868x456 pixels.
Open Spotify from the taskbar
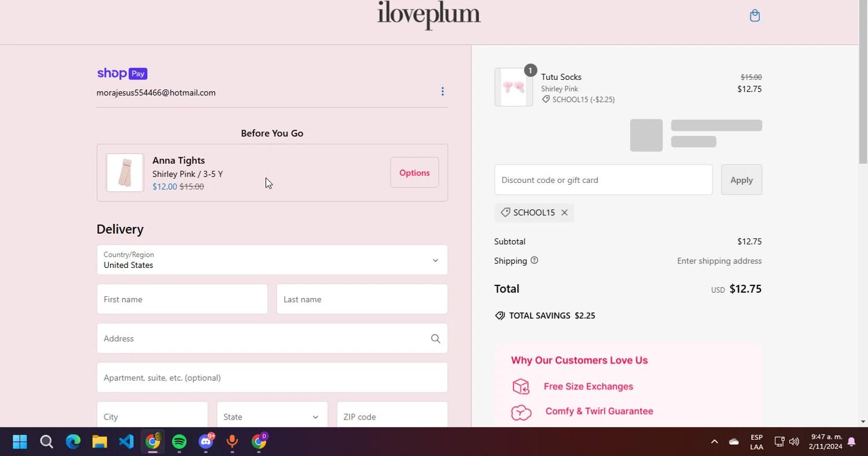pyautogui.click(x=179, y=442)
